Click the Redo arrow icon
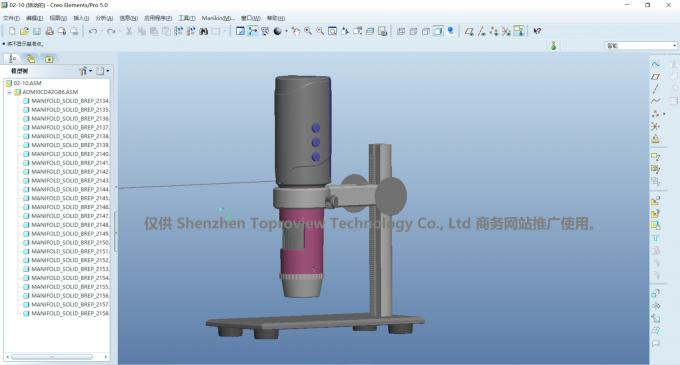This screenshot has width=680, height=365. point(111,31)
